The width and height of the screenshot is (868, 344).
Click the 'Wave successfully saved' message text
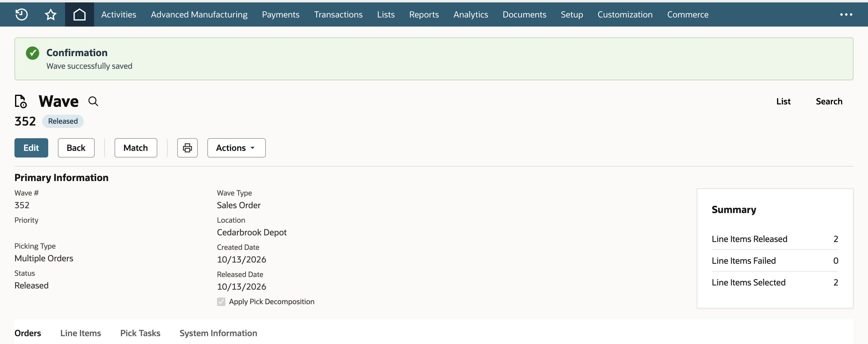[x=89, y=66]
